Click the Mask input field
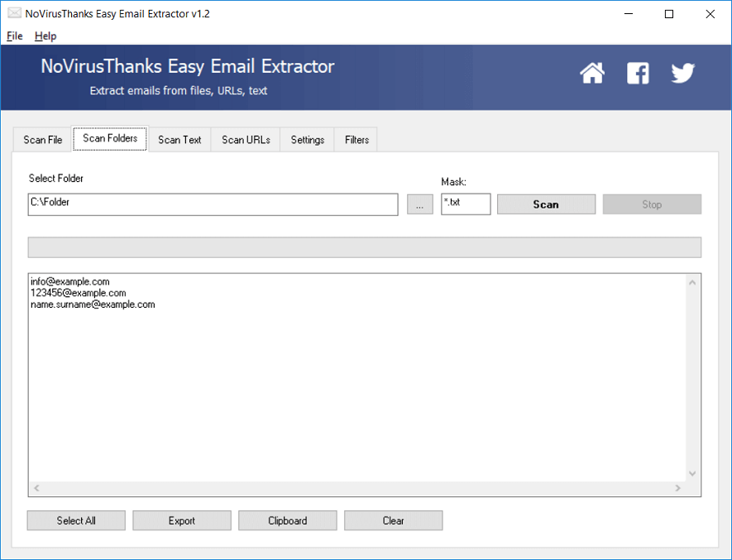The image size is (732, 560). coord(466,204)
